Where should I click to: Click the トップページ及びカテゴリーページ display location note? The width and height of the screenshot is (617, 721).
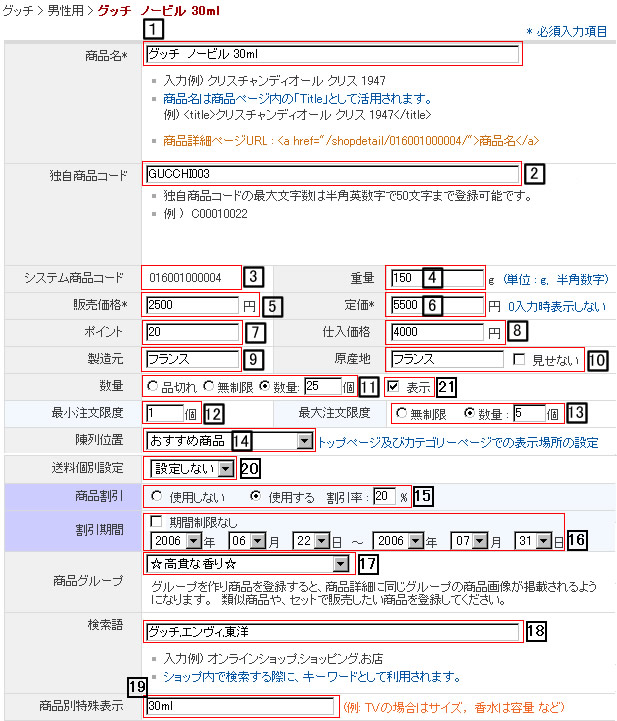458,442
